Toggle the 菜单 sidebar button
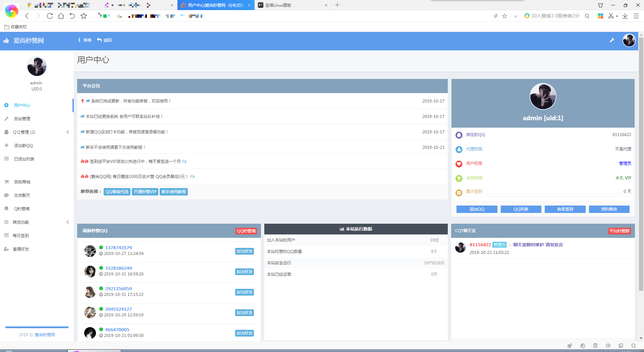This screenshot has height=352, width=644. click(85, 40)
